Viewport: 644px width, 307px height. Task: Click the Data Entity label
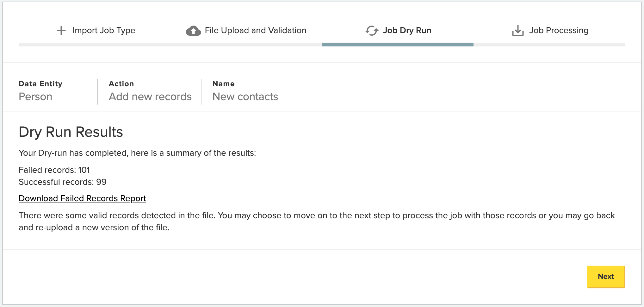click(x=40, y=84)
